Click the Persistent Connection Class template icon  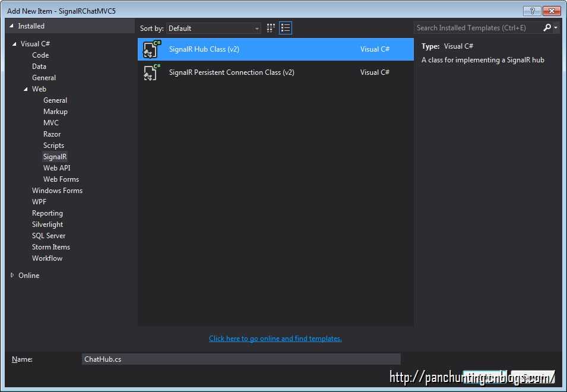151,72
